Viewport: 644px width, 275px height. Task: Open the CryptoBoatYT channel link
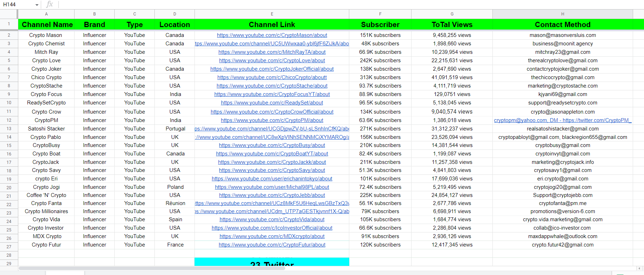coord(272,154)
